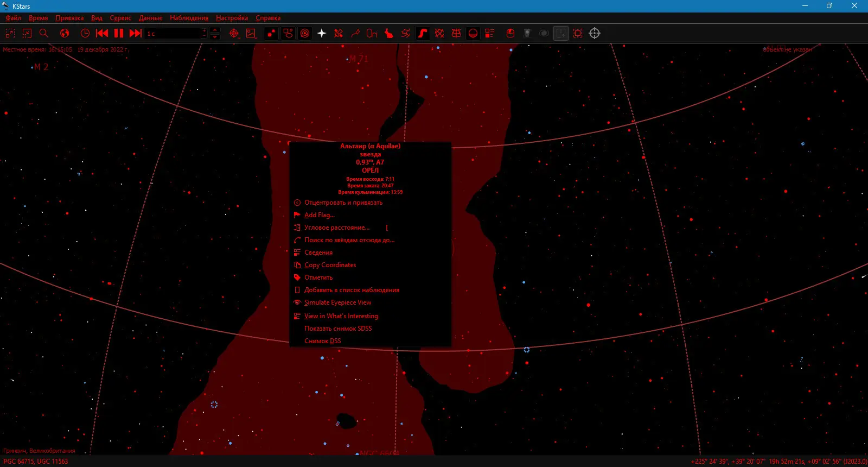This screenshot has height=467, width=868.
Task: Click the Zoom In toolbar icon
Action: pos(10,33)
